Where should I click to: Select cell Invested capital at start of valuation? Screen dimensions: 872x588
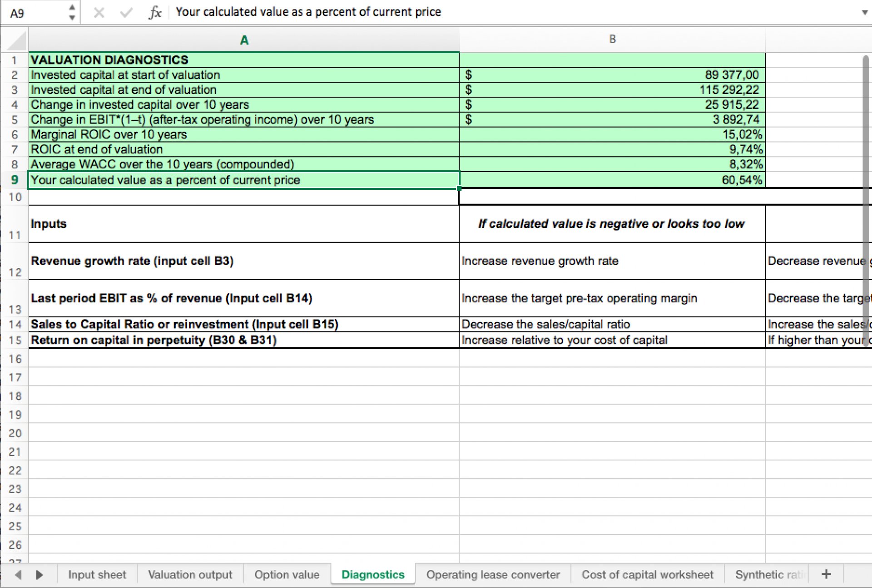(244, 75)
